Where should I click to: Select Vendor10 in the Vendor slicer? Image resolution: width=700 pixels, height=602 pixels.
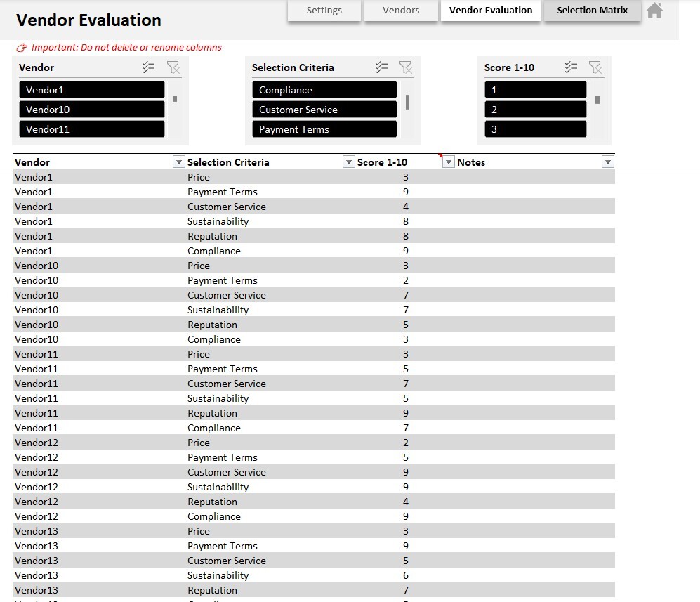[x=91, y=109]
